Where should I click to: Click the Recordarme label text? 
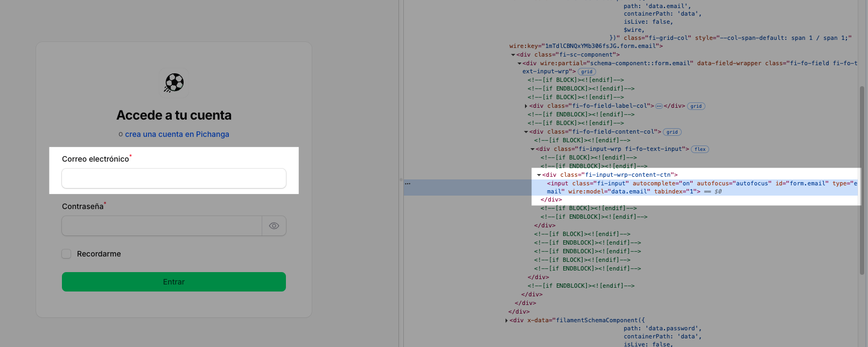coord(99,254)
